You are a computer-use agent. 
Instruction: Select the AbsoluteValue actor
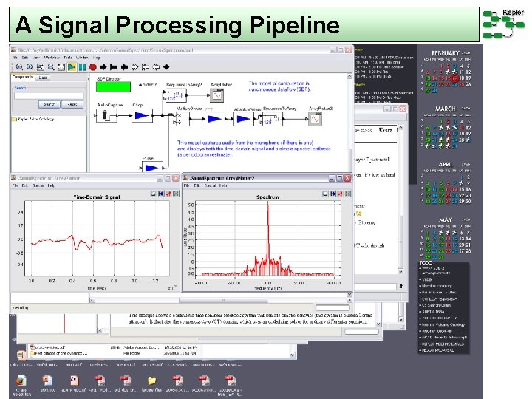243,119
